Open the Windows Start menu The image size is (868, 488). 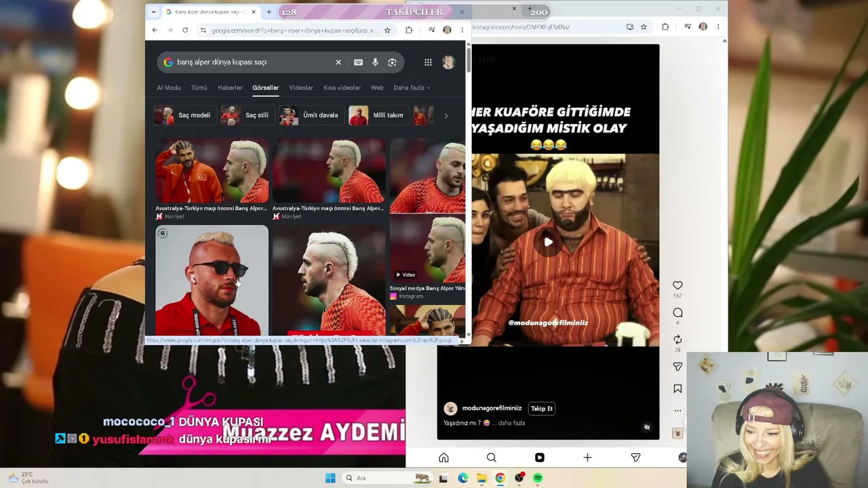tap(330, 478)
